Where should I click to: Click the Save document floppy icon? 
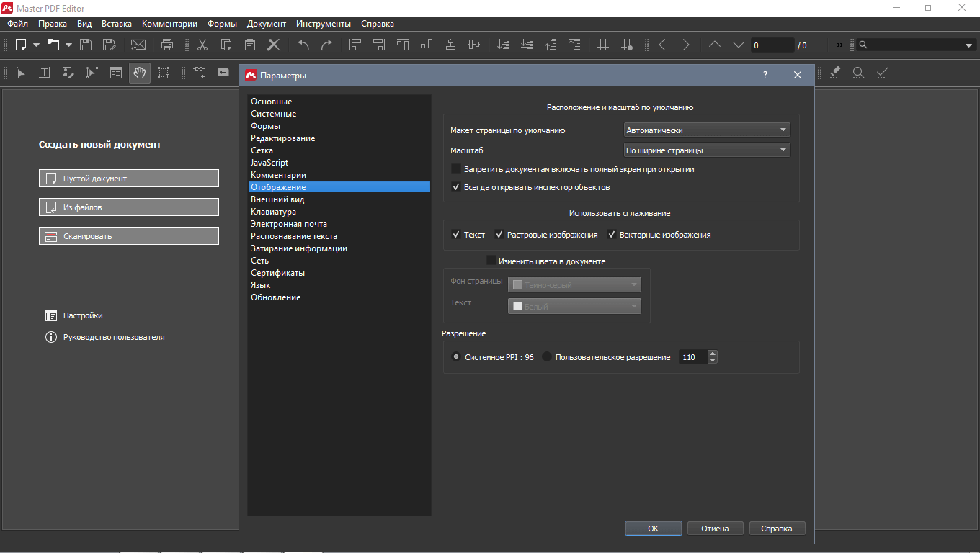click(x=86, y=45)
